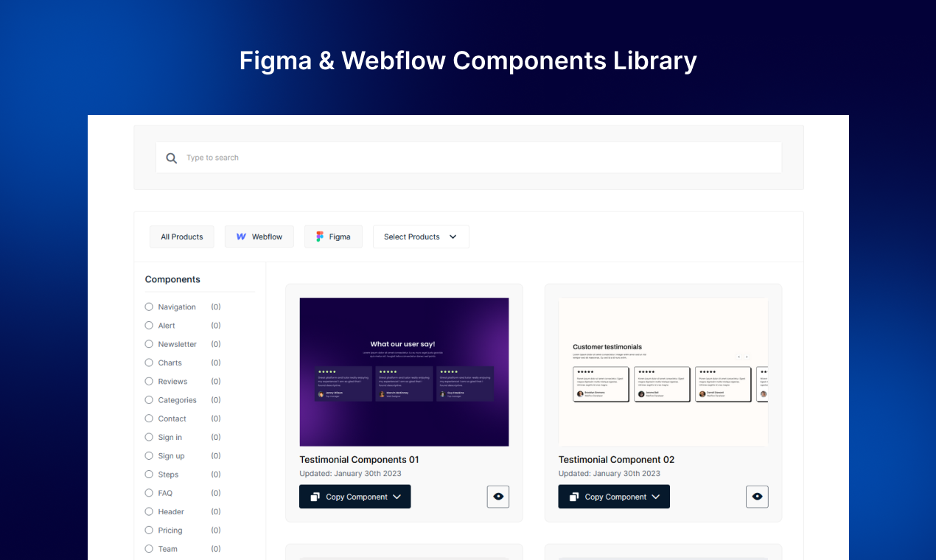Click the Figma logo icon in filter bar
Viewport: 936px width, 560px height.
pyautogui.click(x=320, y=237)
